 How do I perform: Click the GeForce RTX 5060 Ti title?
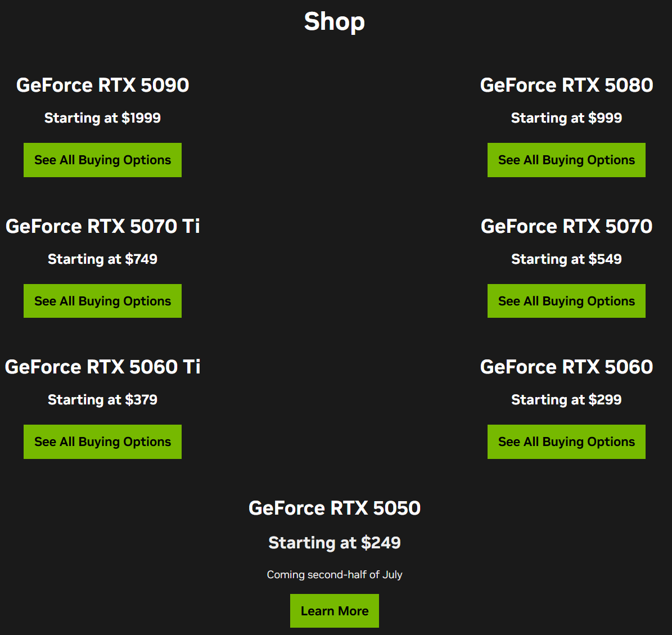click(x=102, y=367)
